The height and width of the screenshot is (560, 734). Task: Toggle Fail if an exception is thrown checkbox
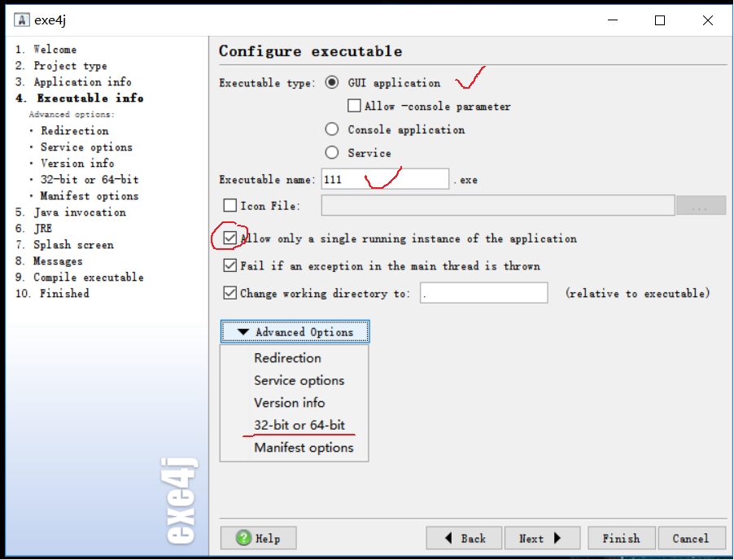click(229, 265)
